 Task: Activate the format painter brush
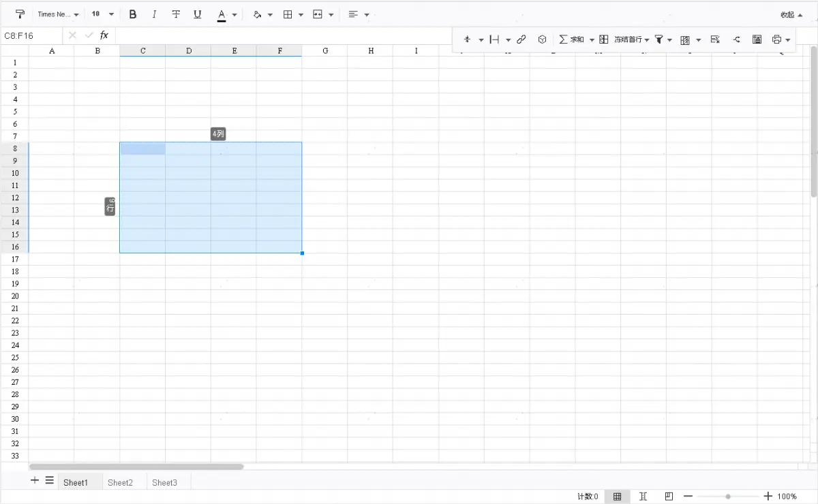pos(20,14)
